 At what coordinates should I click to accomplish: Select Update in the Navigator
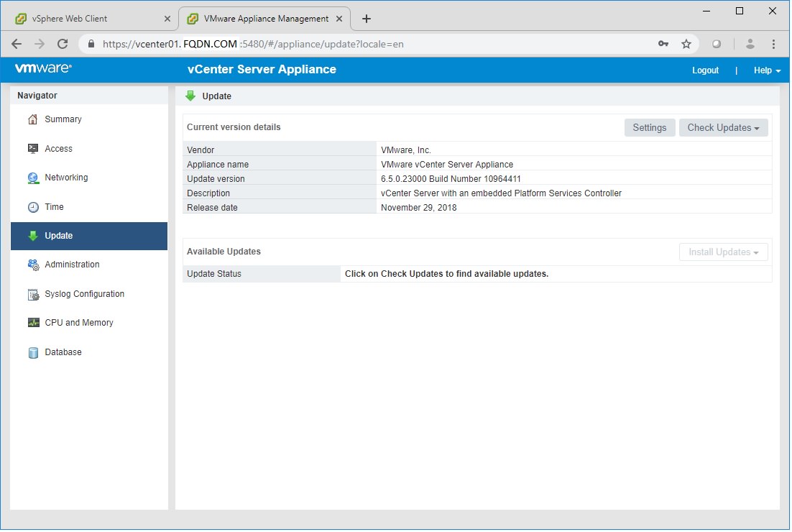89,237
